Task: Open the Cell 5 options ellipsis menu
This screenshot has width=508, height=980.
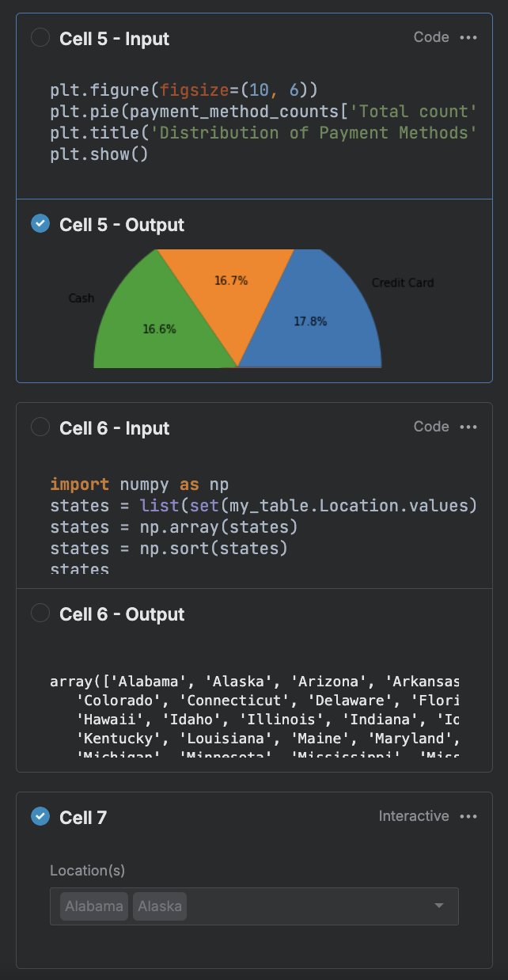Action: click(469, 37)
